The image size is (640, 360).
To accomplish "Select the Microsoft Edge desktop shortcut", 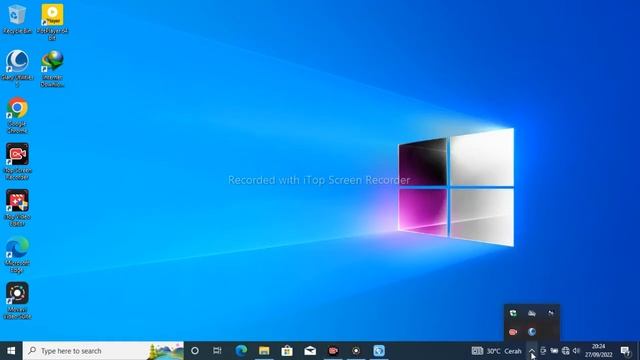I will (17, 254).
